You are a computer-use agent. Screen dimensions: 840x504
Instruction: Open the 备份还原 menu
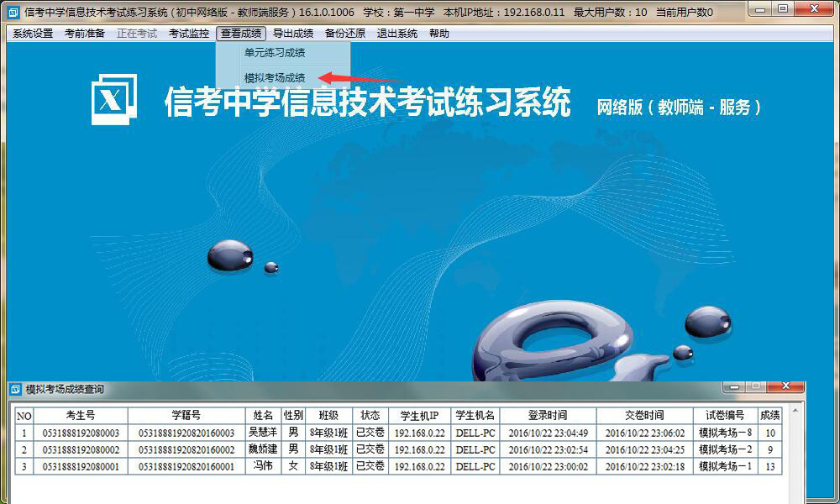(x=345, y=34)
